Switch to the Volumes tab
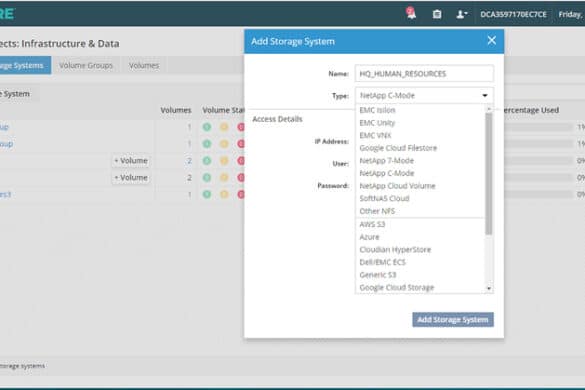This screenshot has height=390, width=585. [x=144, y=65]
